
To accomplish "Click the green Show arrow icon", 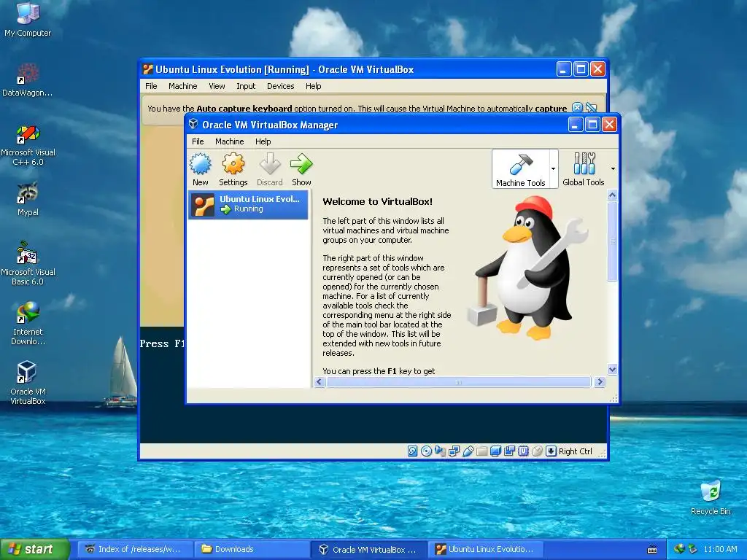I will [x=301, y=164].
